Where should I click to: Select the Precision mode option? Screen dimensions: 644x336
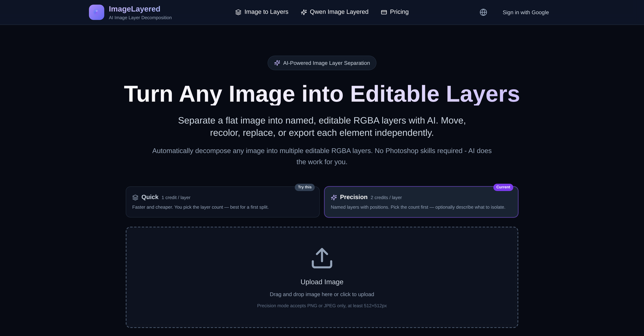[x=421, y=202]
